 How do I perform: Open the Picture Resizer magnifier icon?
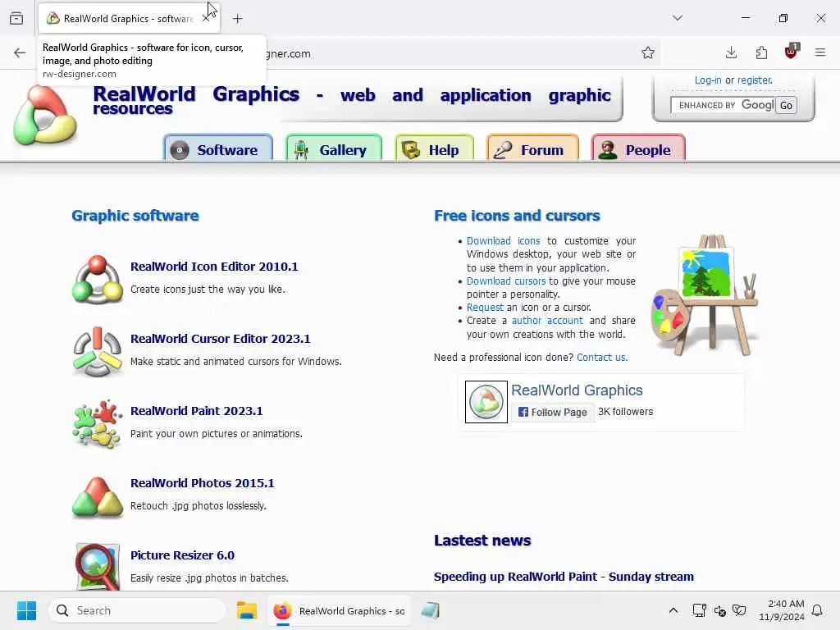98,567
